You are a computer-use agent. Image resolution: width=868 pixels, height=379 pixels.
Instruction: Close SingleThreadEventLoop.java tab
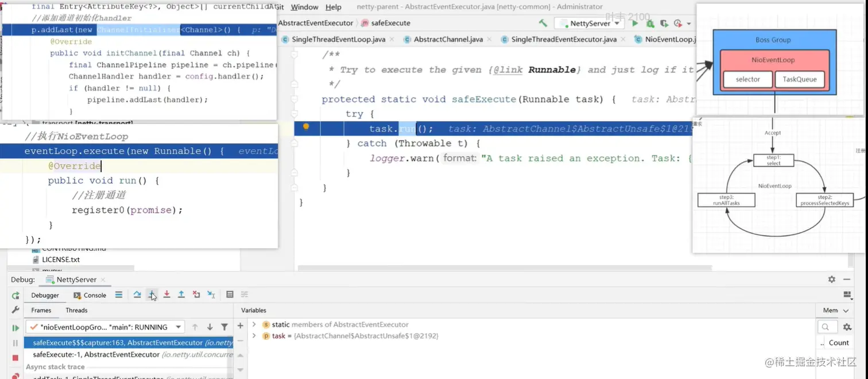tap(392, 40)
